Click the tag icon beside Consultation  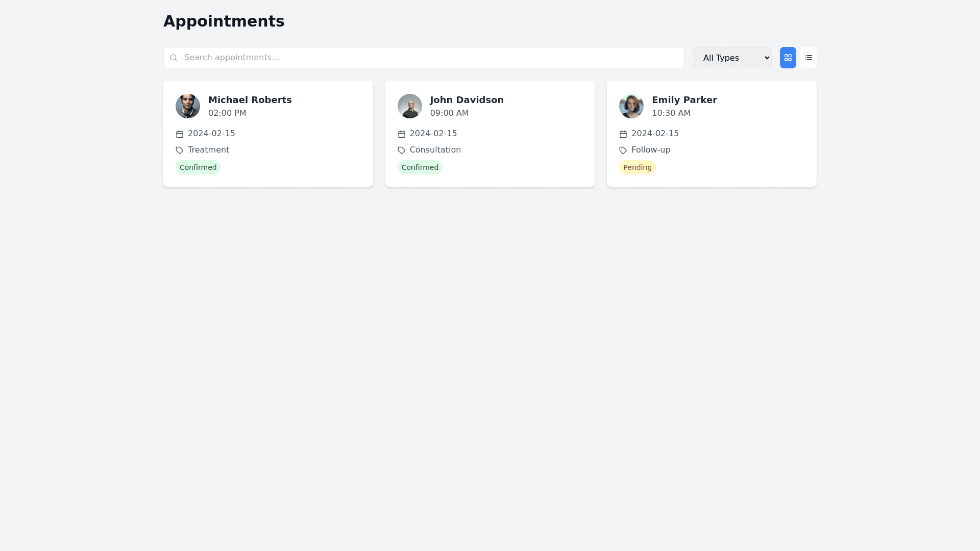coord(401,151)
